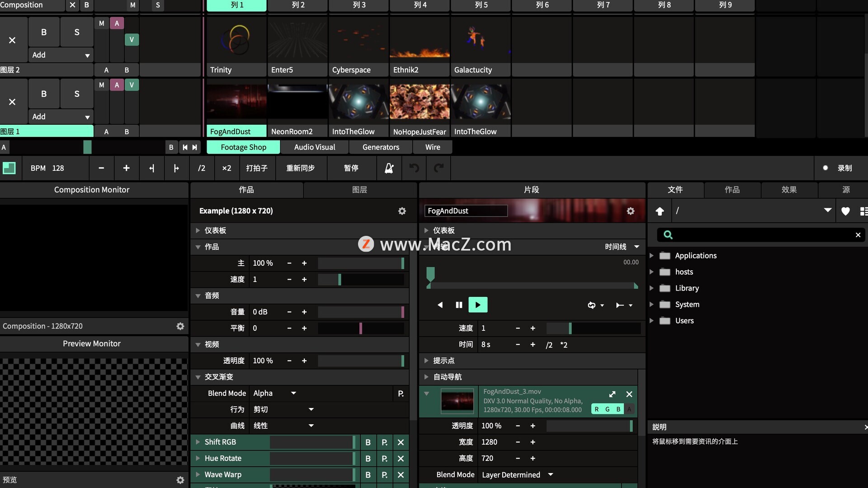868x488 pixels.
Task: Pause clip playback in the clip panel
Action: pyautogui.click(x=459, y=305)
